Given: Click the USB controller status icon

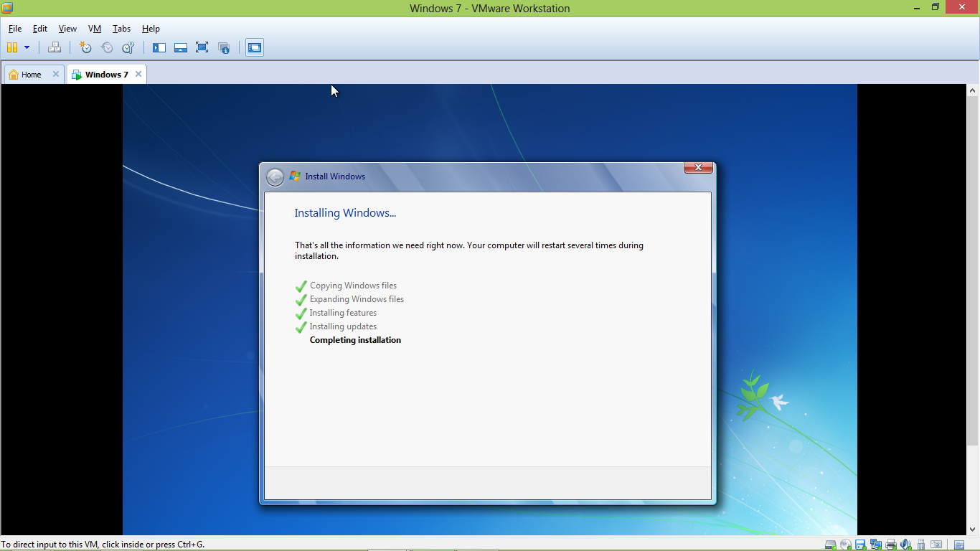Looking at the screenshot, I should coord(921,545).
